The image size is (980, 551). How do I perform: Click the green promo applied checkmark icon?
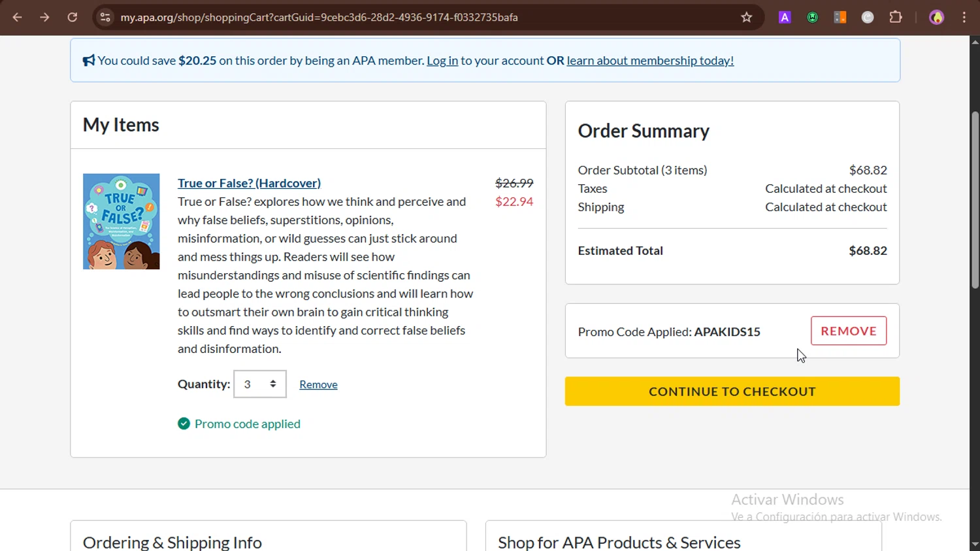tap(184, 424)
